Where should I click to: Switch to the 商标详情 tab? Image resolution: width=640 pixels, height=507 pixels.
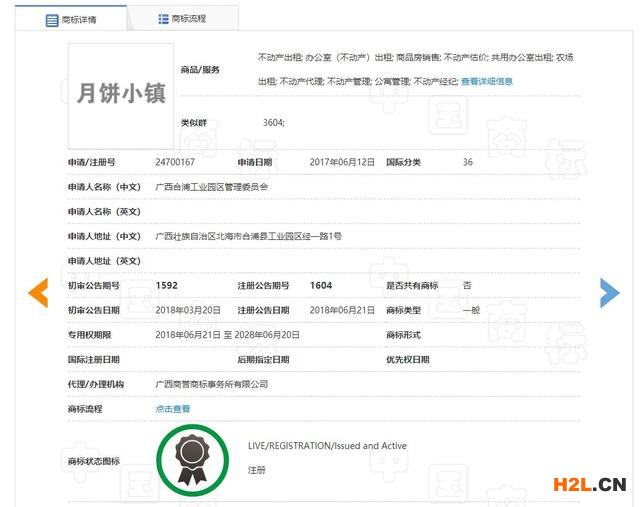[78, 20]
